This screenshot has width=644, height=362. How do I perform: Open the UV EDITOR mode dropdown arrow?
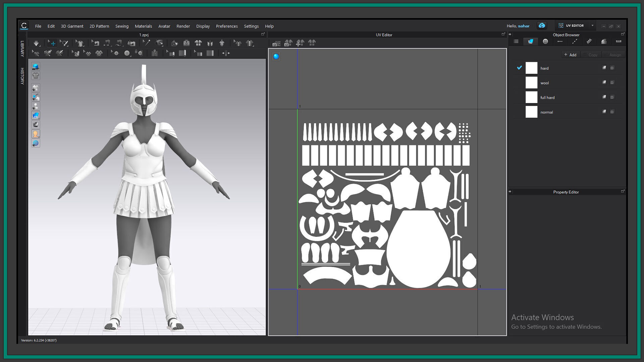point(592,25)
